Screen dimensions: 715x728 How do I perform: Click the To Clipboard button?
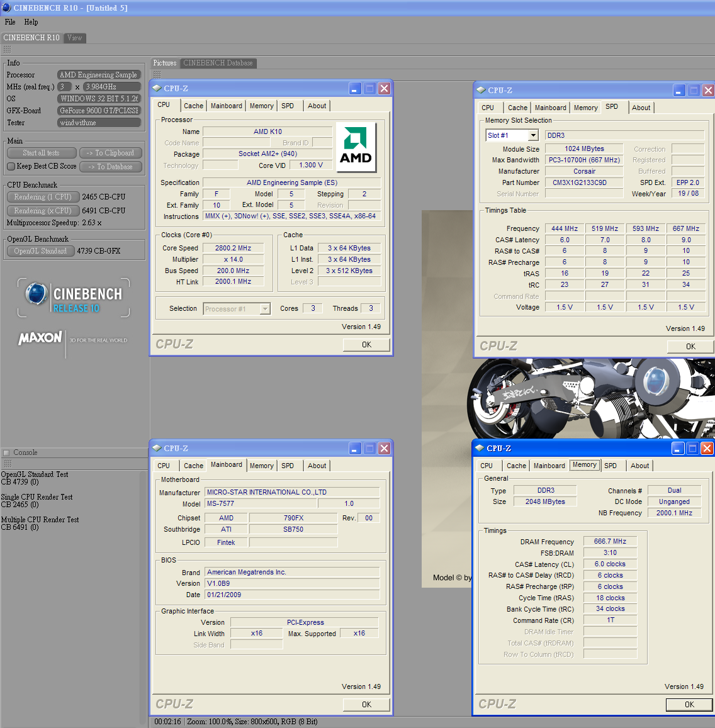pyautogui.click(x=110, y=153)
